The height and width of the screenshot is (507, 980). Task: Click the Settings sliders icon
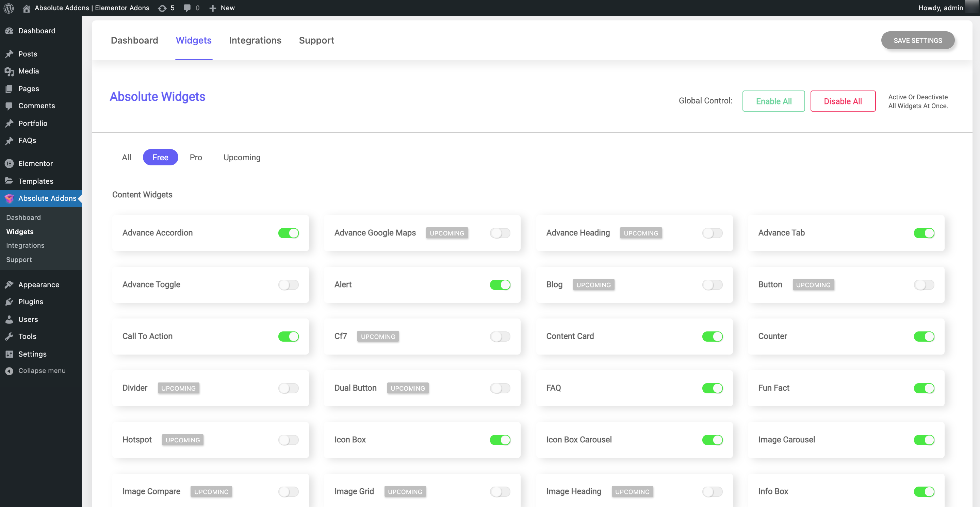(x=9, y=354)
